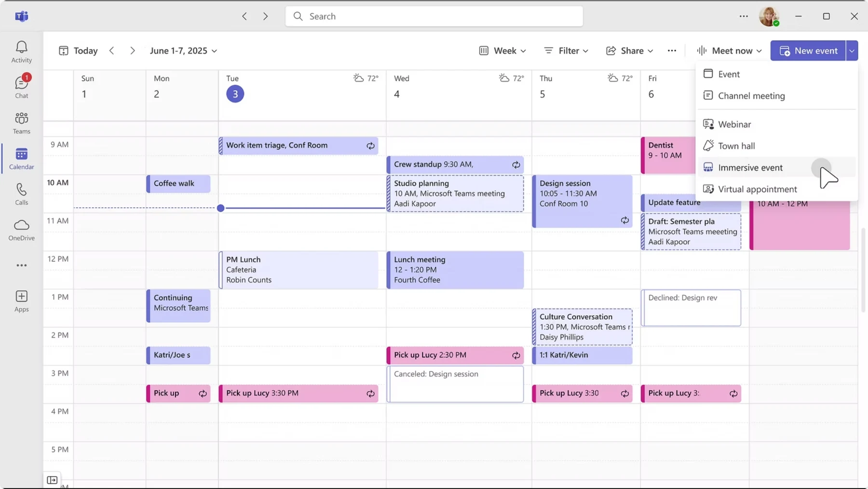Screen dimensions: 868x489
Task: Go to next week
Action: tap(133, 51)
